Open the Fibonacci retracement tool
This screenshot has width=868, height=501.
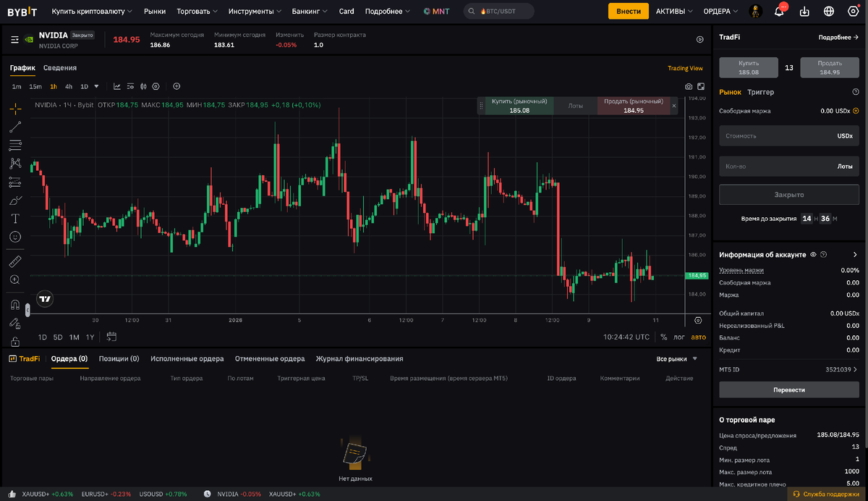tap(15, 145)
